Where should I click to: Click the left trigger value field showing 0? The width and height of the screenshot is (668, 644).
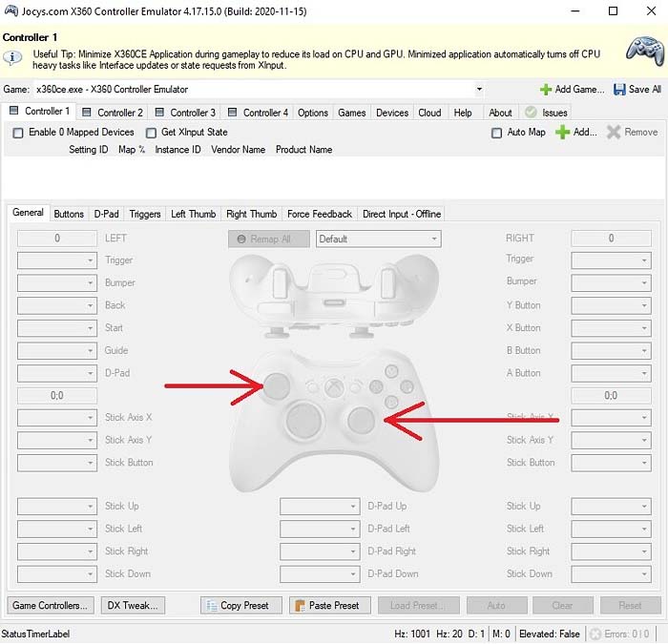(57, 239)
